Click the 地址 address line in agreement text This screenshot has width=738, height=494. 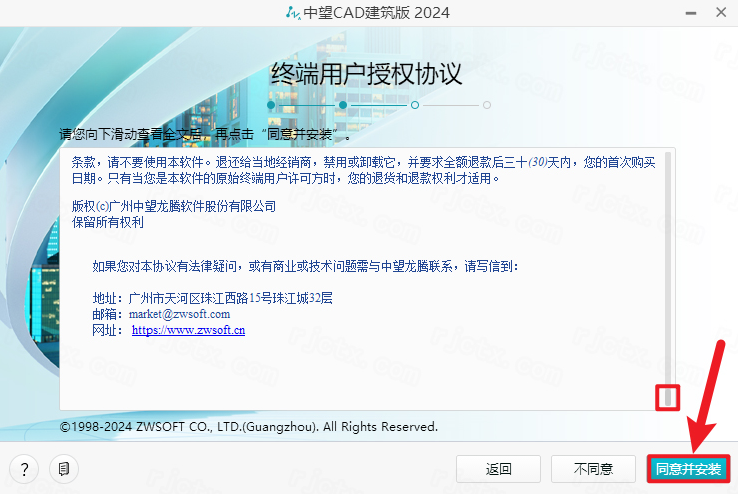[212, 298]
